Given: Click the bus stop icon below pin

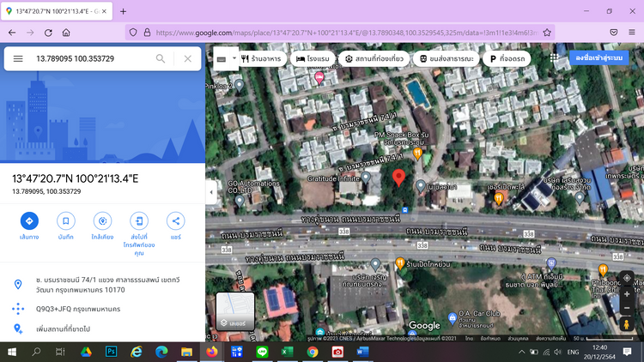Looking at the screenshot, I should coord(405,210).
